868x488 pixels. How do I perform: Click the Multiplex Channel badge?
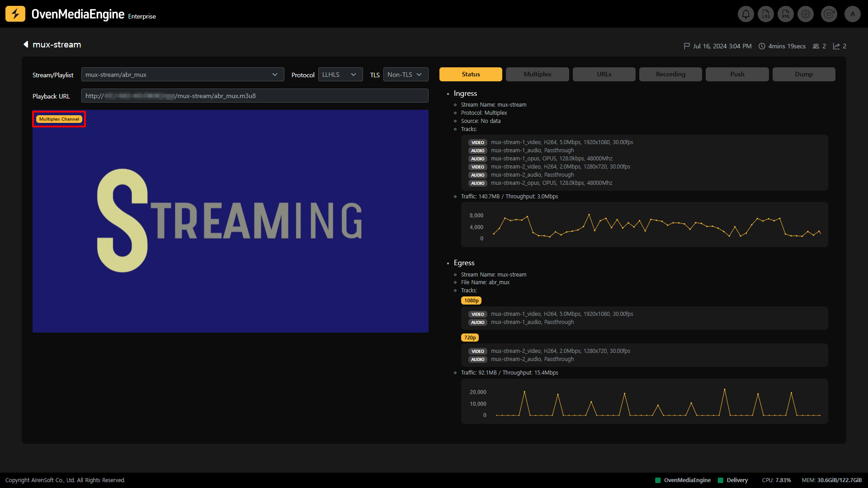tap(59, 119)
